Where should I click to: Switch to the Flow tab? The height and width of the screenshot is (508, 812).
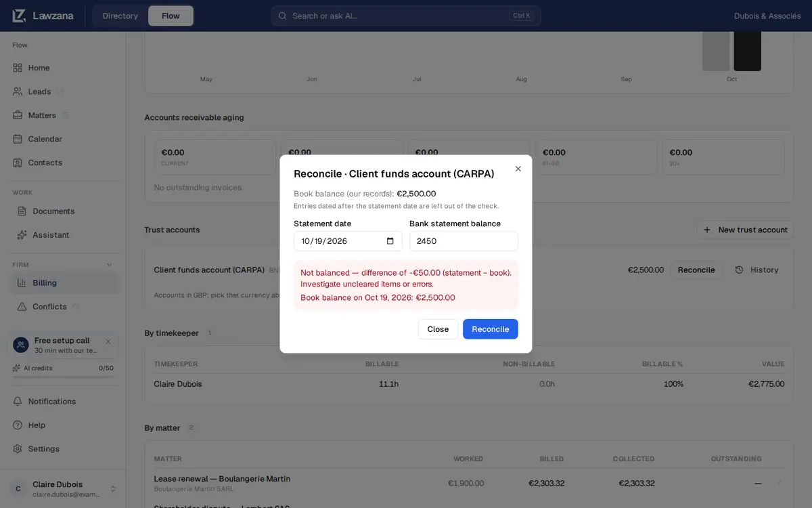(x=171, y=16)
